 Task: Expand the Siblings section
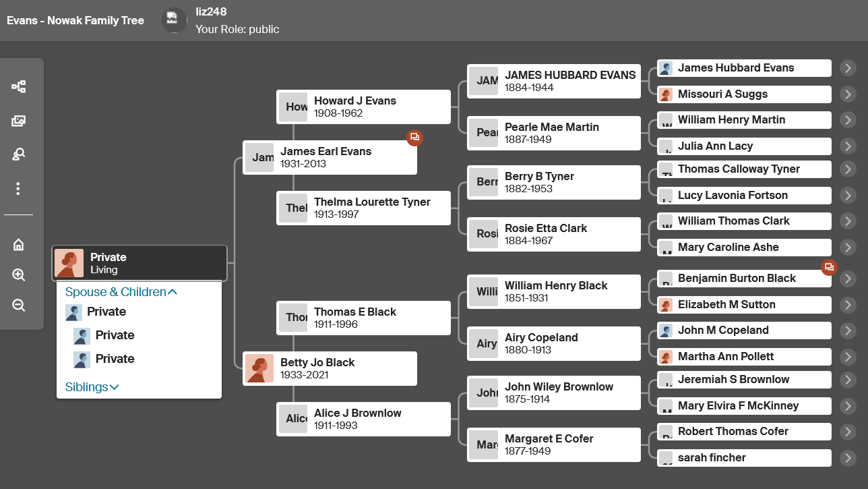[92, 387]
